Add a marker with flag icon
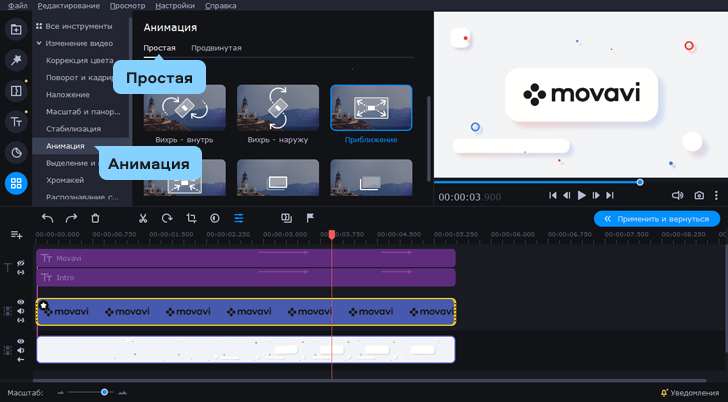The width and height of the screenshot is (728, 402). click(x=310, y=218)
